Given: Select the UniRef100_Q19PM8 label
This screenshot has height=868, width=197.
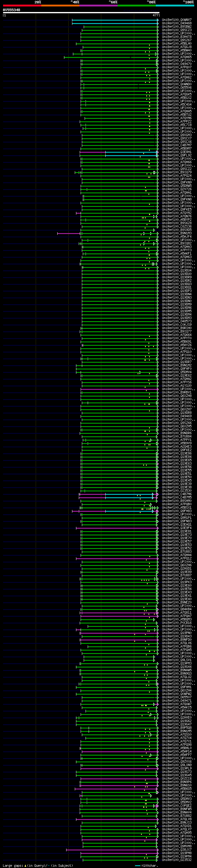Looking at the screenshot, I should 176,853.
